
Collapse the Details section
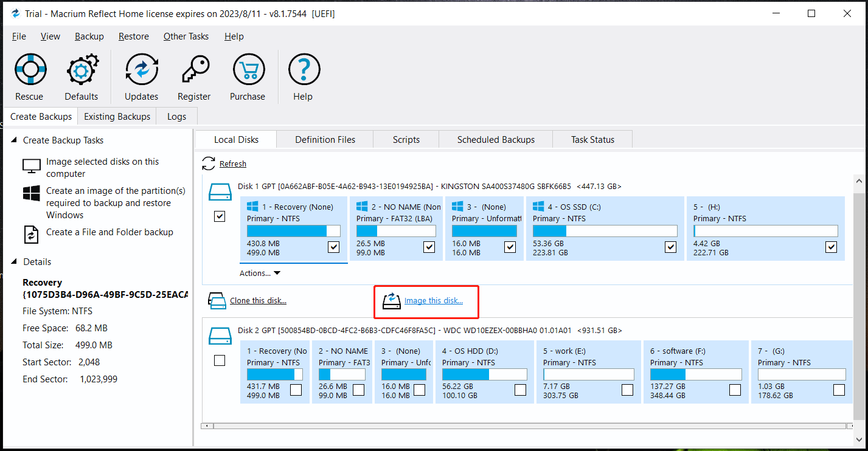14,261
